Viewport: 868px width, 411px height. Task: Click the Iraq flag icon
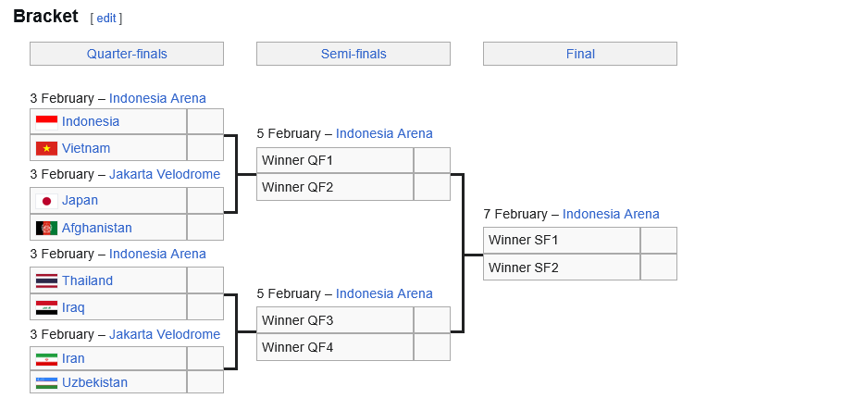pos(46,307)
